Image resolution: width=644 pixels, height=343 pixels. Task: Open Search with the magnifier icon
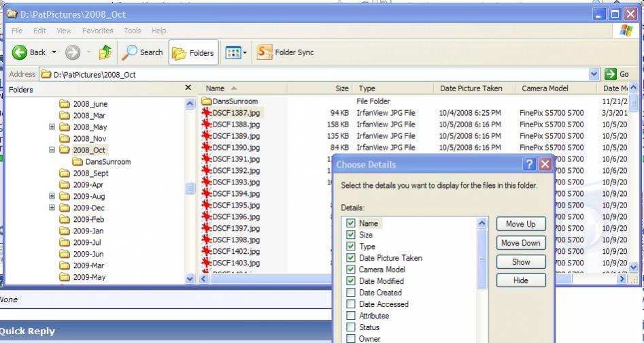(131, 52)
